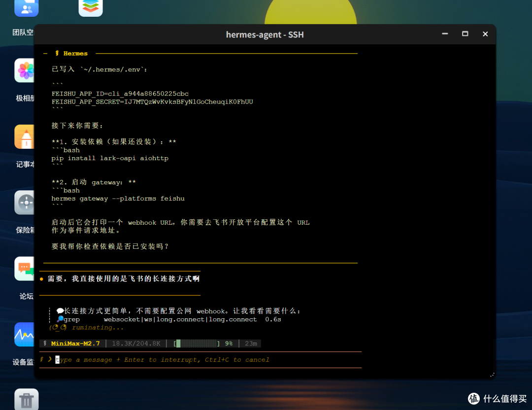
Task: Click the Hermes header lightning icon
Action: tap(57, 53)
